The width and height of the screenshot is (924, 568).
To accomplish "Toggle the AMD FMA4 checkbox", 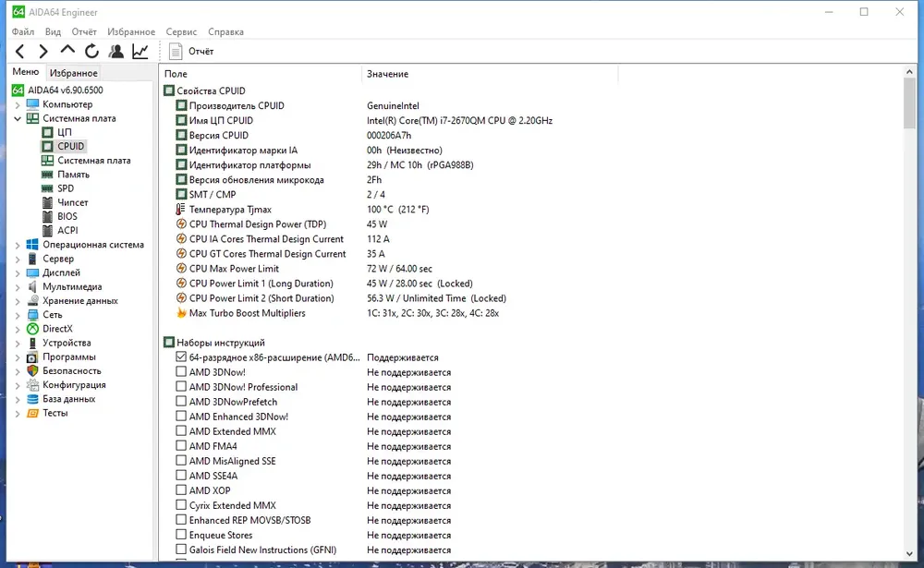I will click(x=181, y=446).
